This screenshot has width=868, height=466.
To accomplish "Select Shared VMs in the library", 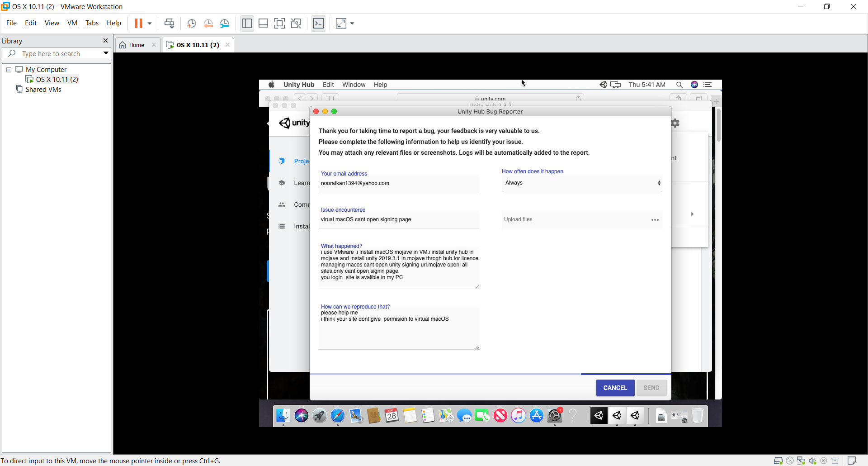I will (43, 90).
